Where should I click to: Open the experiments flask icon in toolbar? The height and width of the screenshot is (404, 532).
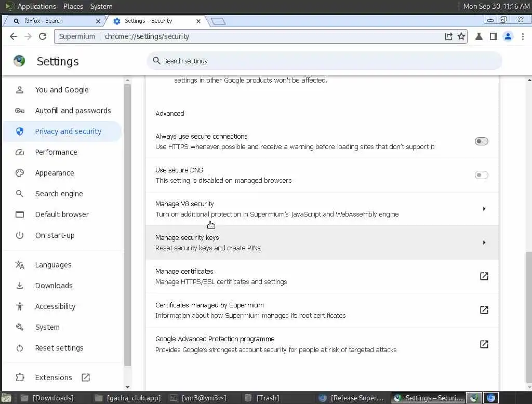coord(478,36)
